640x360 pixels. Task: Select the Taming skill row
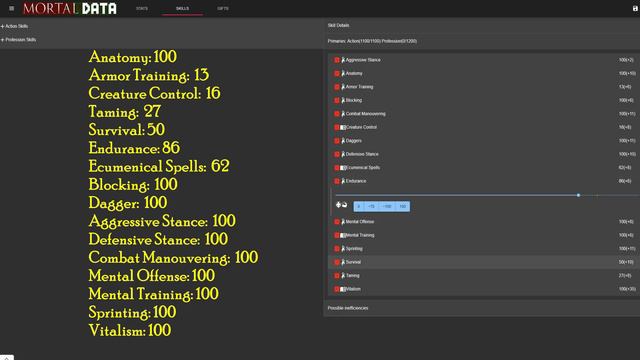[484, 276]
